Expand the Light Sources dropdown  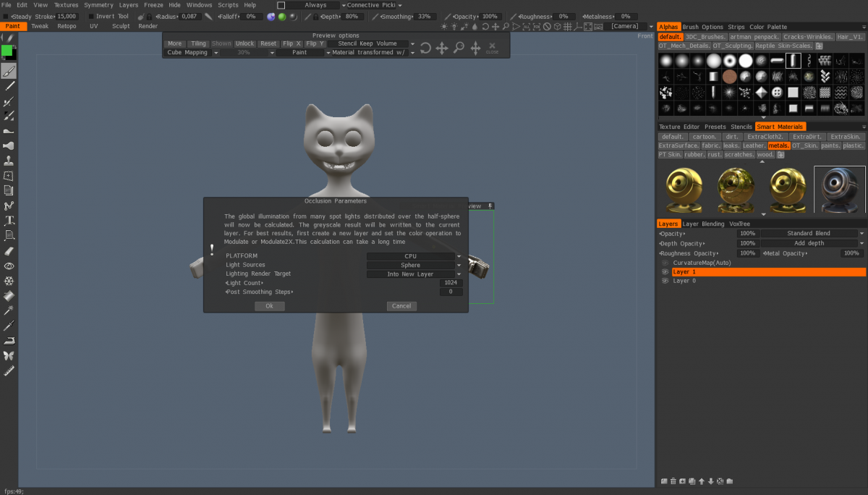click(414, 265)
